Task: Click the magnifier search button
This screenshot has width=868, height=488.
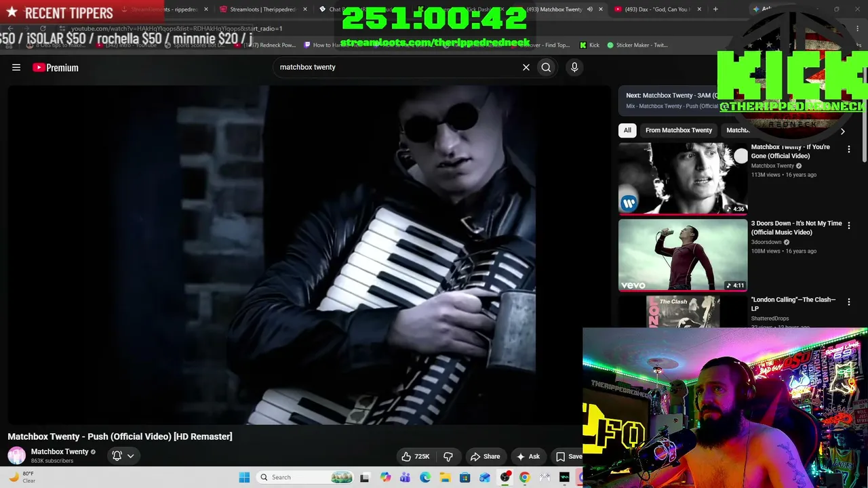Action: tap(546, 67)
